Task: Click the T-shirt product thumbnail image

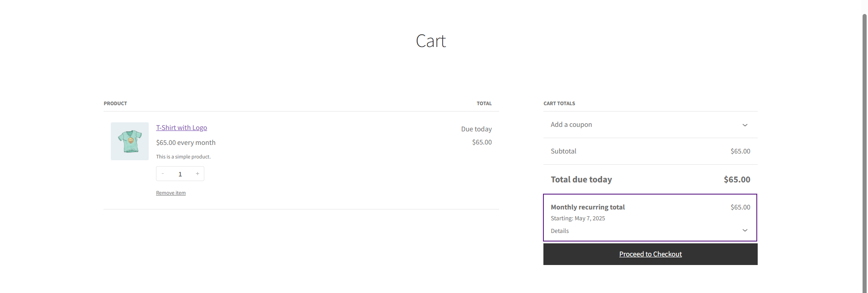Action: 130,141
